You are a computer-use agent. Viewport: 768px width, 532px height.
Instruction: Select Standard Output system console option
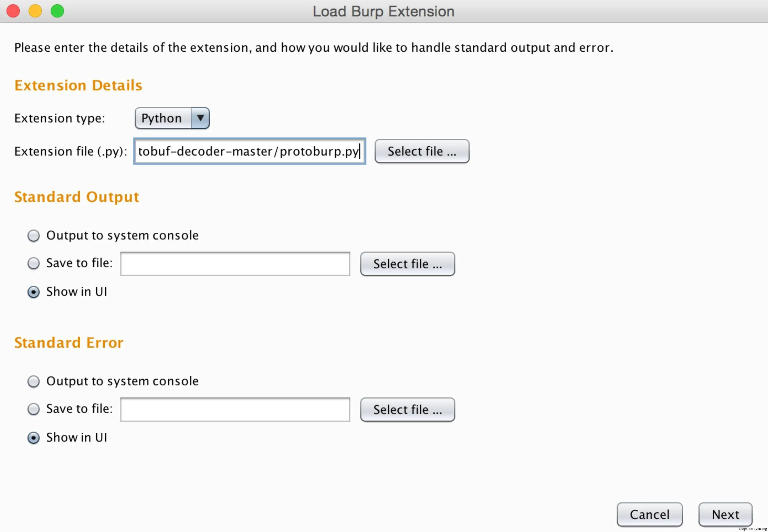pos(33,236)
